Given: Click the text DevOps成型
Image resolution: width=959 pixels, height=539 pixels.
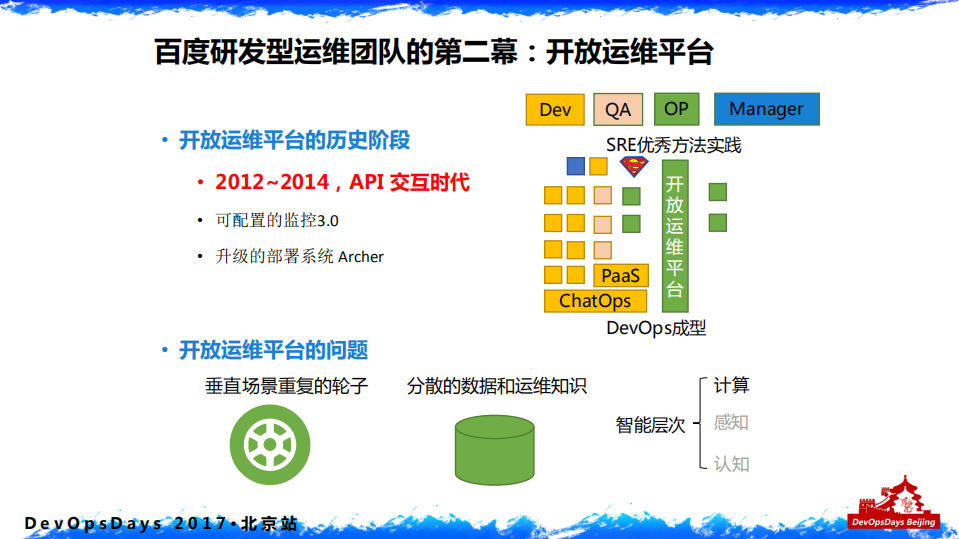Looking at the screenshot, I should coord(656,328).
